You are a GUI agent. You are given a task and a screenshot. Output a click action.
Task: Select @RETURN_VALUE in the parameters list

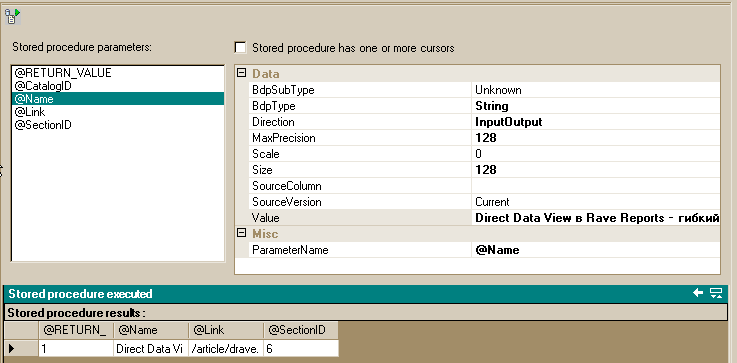click(x=63, y=73)
